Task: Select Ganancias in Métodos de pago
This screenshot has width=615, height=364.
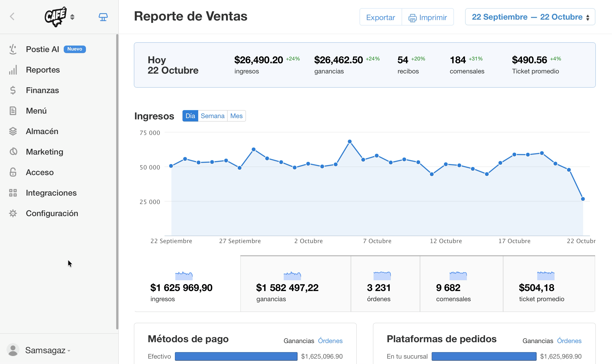Action: click(x=299, y=341)
